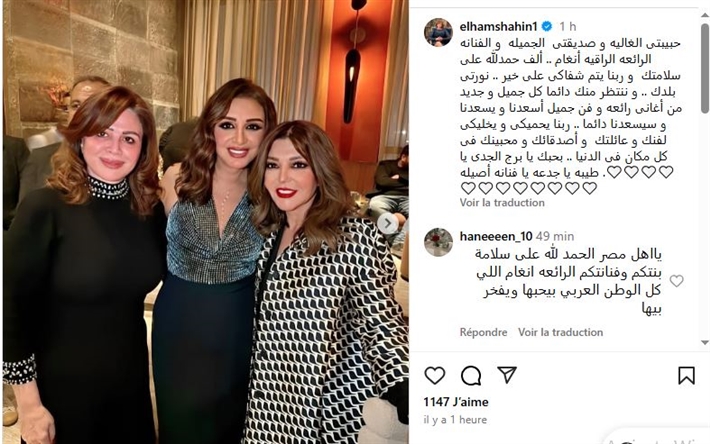The height and width of the screenshot is (444, 710).
Task: Click Voir la traduction under the caption
Action: coord(502,203)
